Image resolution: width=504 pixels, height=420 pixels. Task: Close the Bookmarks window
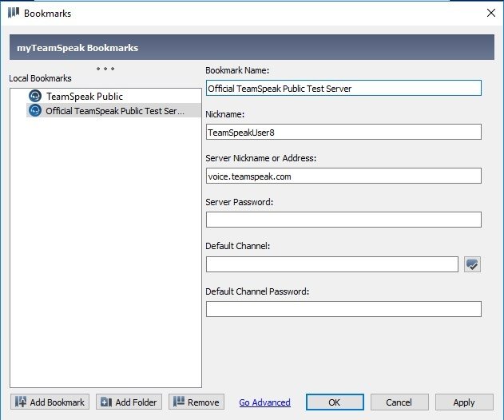click(491, 13)
